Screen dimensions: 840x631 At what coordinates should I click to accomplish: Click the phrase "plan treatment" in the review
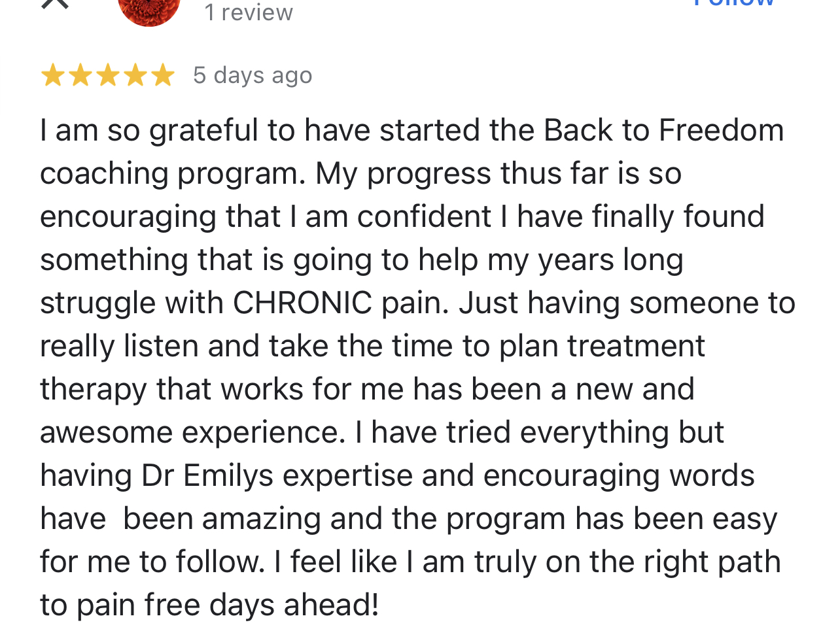[x=602, y=346]
